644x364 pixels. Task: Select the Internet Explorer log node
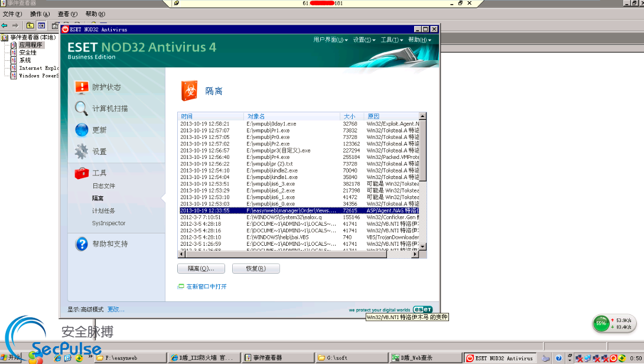(39, 68)
